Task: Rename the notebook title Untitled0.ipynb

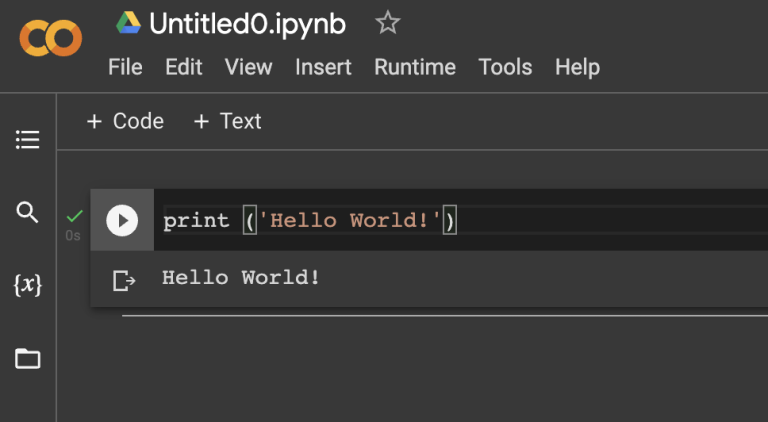Action: pos(247,24)
